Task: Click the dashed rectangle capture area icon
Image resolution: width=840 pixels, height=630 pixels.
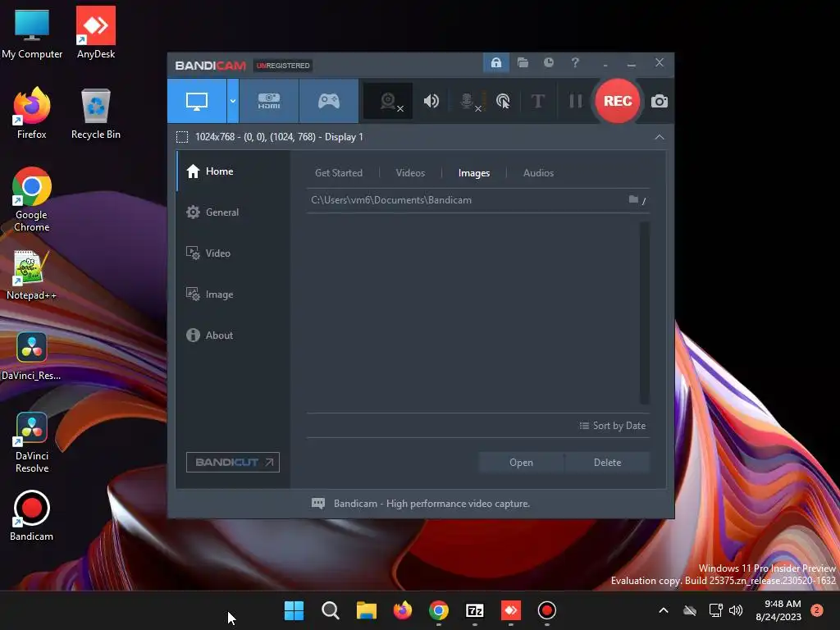Action: pos(182,137)
